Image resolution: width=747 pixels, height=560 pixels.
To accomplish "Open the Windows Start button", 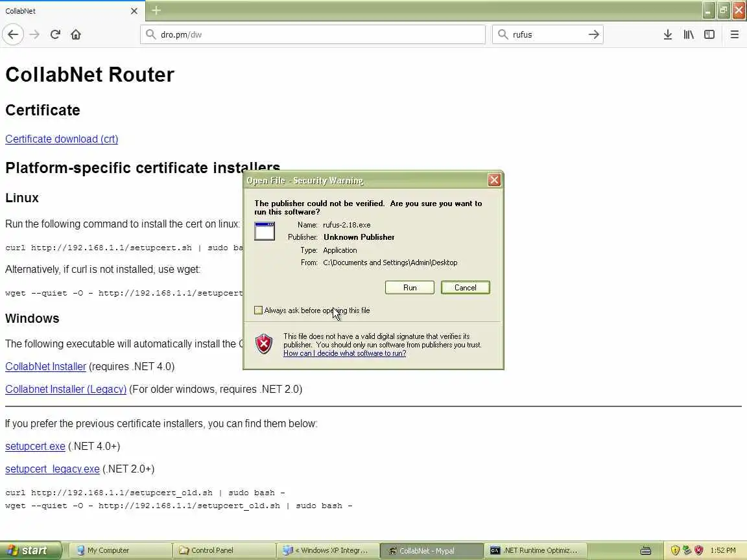I will point(30,550).
